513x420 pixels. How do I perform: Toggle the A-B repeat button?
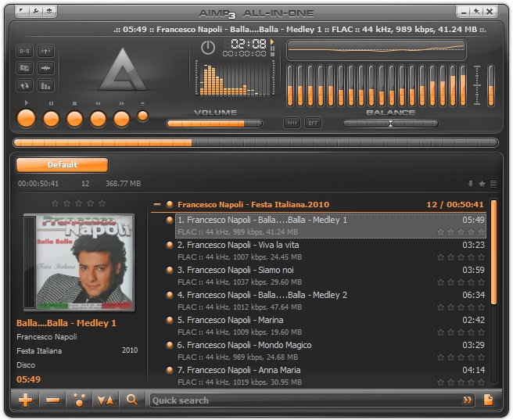tap(24, 51)
